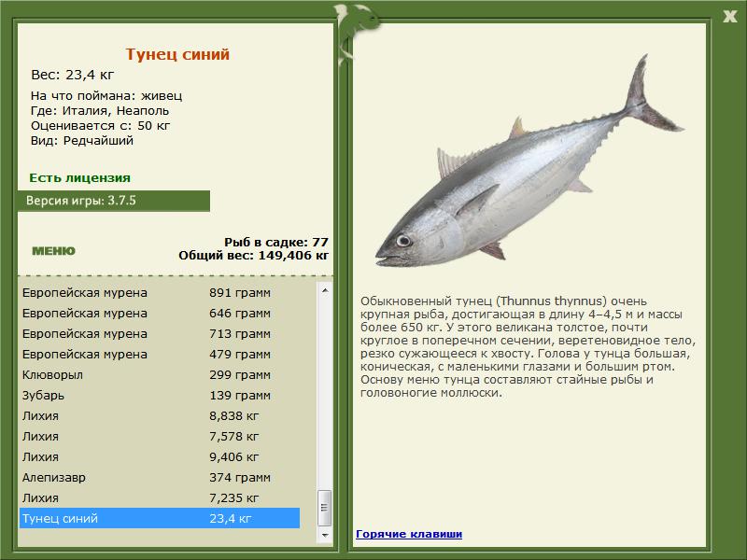Select Лихия 8,838 кг entry

(160, 415)
